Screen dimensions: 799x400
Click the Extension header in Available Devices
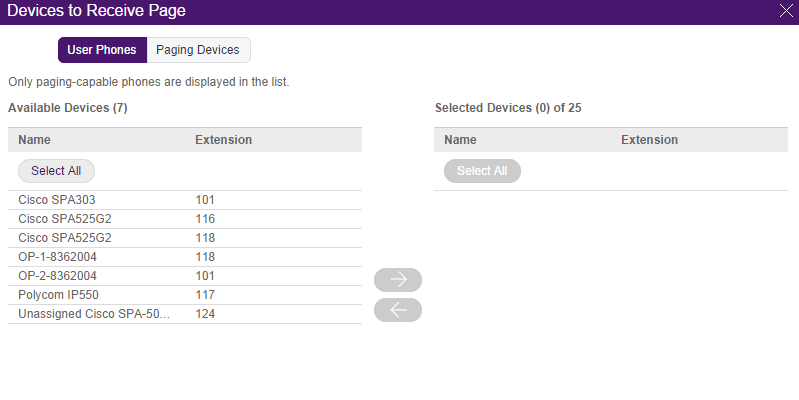(x=223, y=140)
